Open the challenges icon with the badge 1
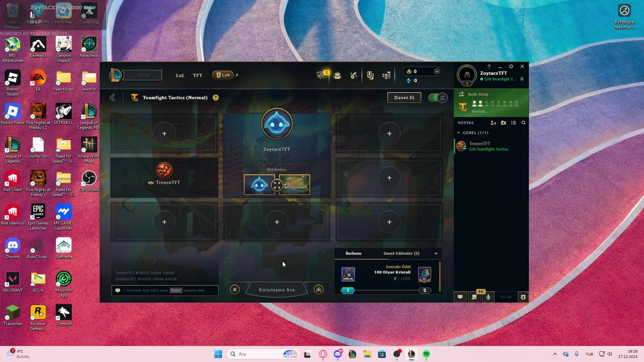 click(320, 75)
